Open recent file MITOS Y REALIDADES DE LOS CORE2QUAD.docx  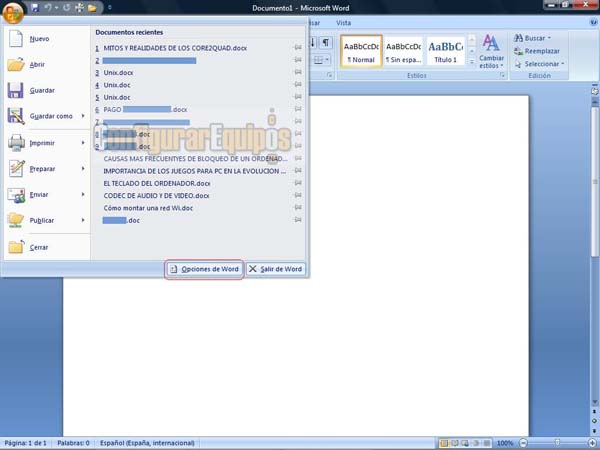pos(175,48)
